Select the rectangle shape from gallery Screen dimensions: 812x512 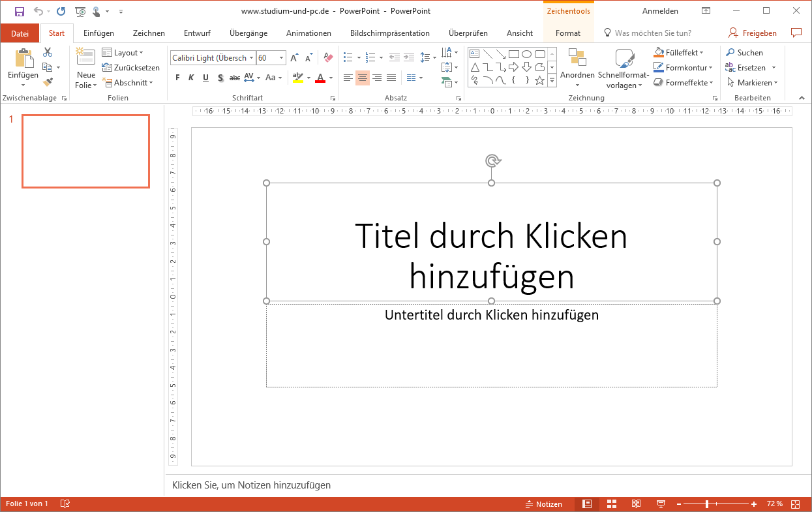coord(513,53)
